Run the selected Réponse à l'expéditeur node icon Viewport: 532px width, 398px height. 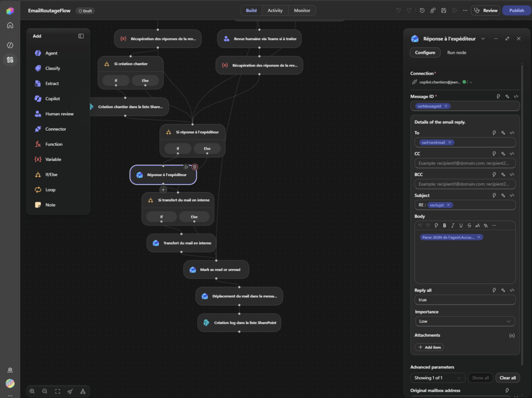click(x=187, y=167)
